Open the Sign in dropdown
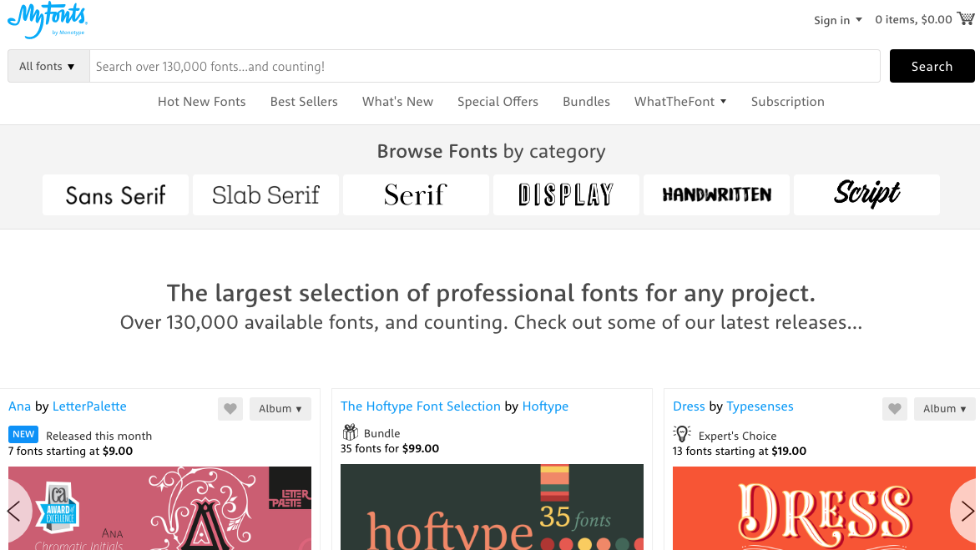Image resolution: width=980 pixels, height=550 pixels. pos(837,20)
